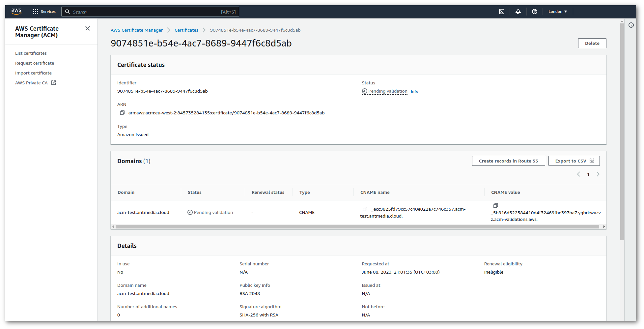Screen dimensions: 644x329
Task: Click the page vertical scrollbar
Action: (622, 132)
